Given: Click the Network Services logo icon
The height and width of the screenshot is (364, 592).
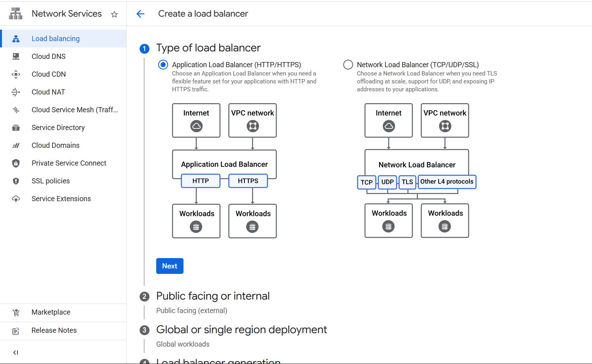Looking at the screenshot, I should (x=16, y=14).
